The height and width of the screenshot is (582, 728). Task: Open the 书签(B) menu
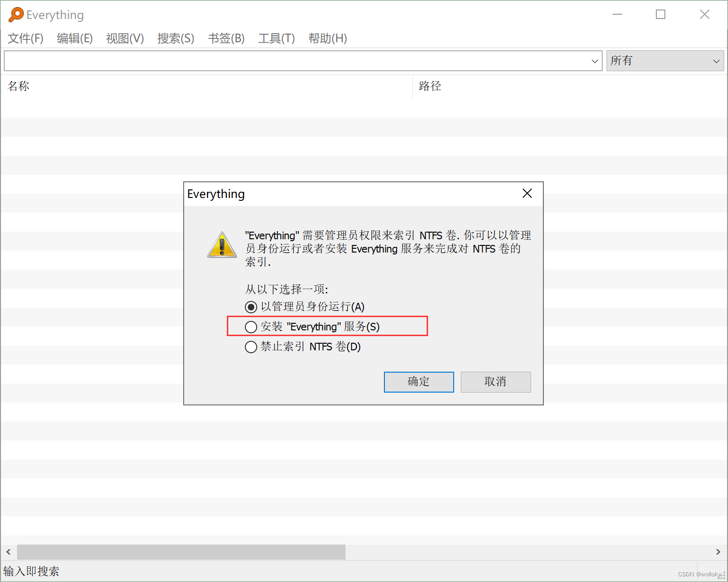226,38
